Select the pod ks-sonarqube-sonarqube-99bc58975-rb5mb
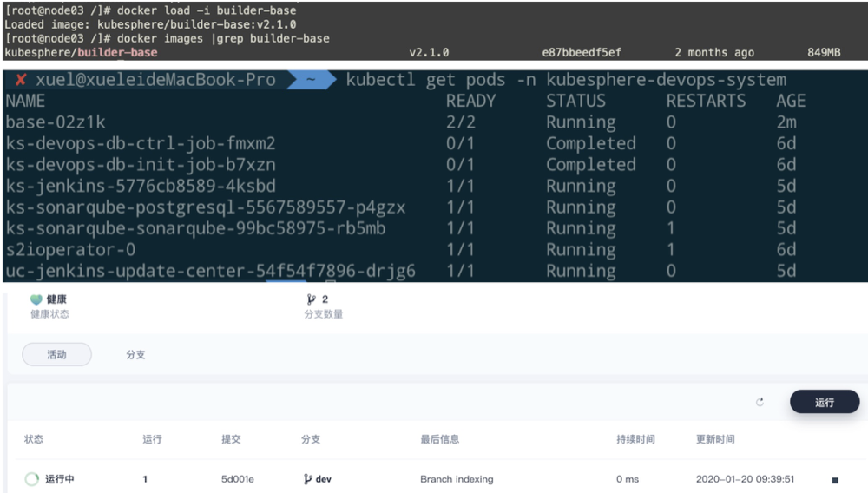This screenshot has width=868, height=493. tap(195, 228)
